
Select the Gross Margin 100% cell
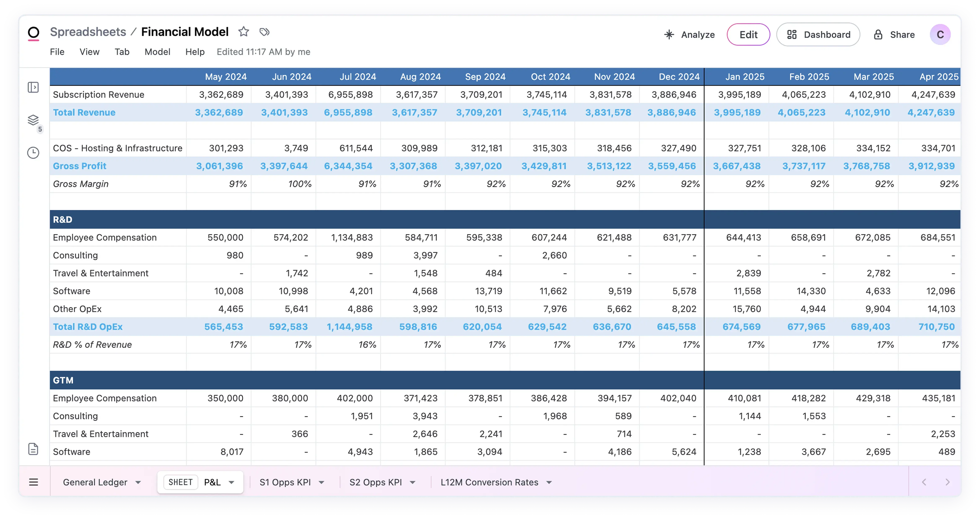click(284, 184)
